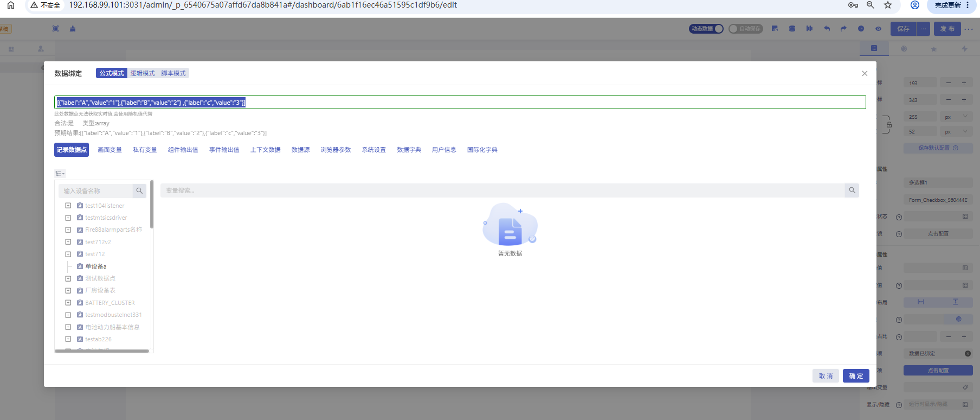
Task: Open the 系统设置 tab
Action: click(x=374, y=150)
